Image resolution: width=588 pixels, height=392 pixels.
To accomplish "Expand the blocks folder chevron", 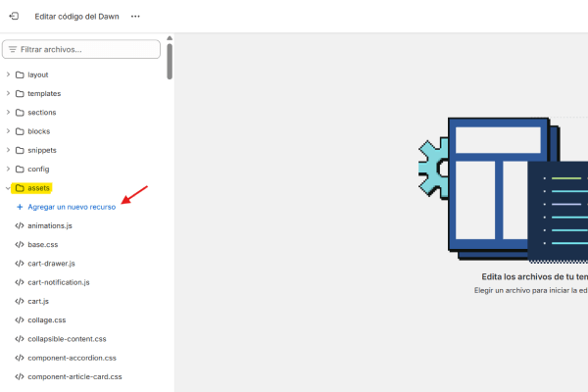I will (8, 131).
